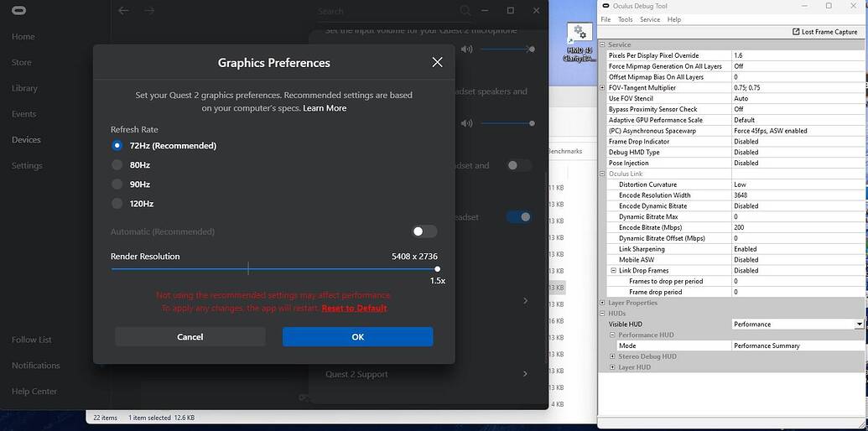Open Notifications in the sidebar
The width and height of the screenshot is (868, 431).
coord(35,365)
